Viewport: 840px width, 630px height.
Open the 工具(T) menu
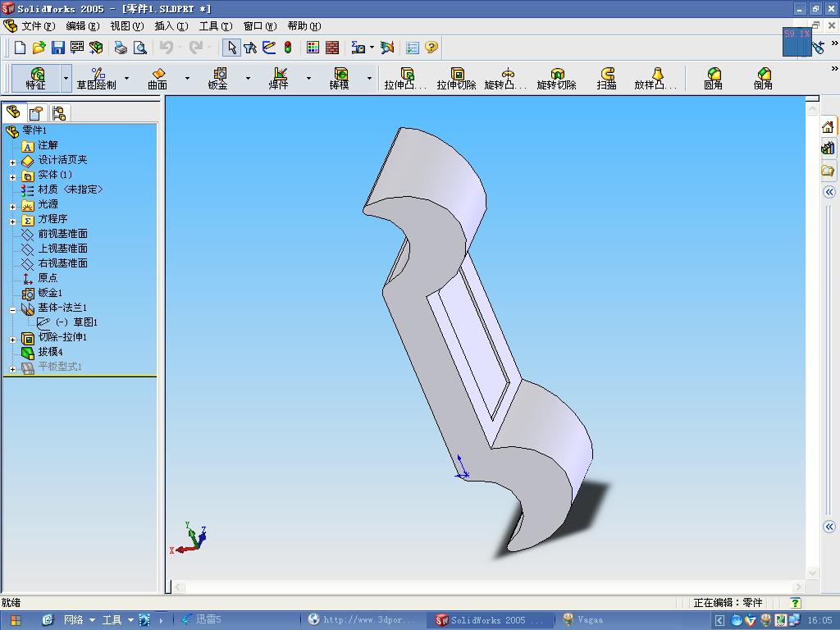(x=216, y=25)
